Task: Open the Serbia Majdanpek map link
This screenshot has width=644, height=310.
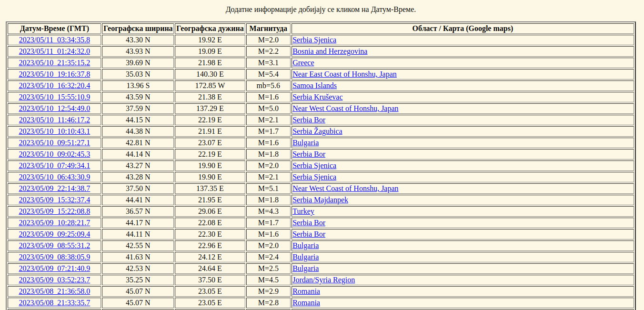Action: [x=320, y=200]
